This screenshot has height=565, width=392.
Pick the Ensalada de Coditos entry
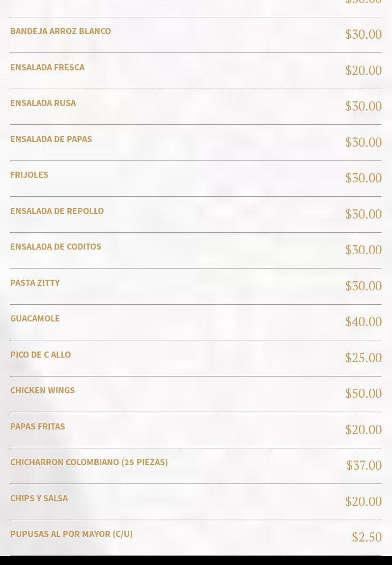(x=55, y=247)
